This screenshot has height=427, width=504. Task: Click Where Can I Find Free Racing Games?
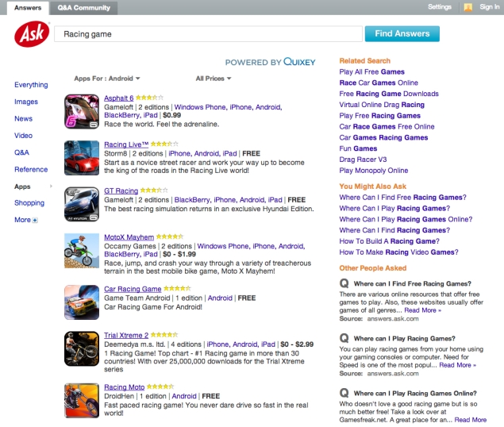[x=402, y=197]
